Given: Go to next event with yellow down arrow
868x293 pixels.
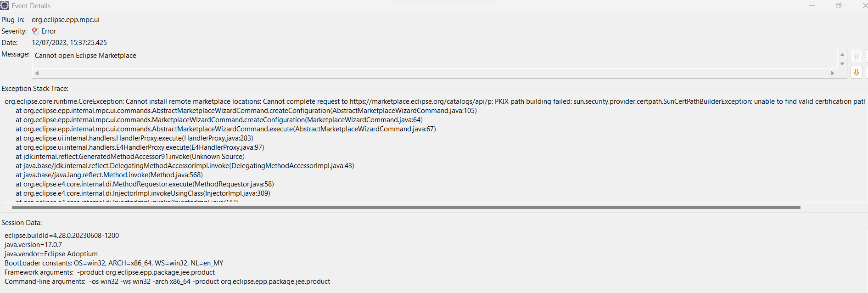Looking at the screenshot, I should 857,72.
